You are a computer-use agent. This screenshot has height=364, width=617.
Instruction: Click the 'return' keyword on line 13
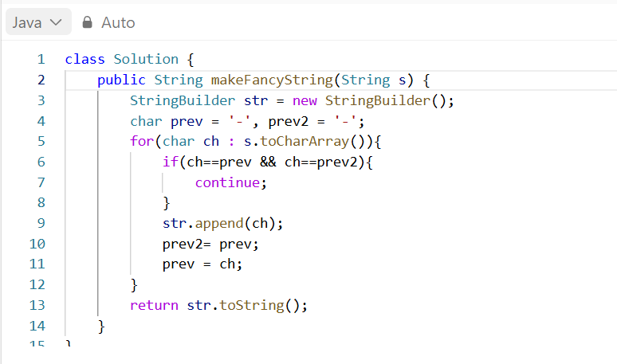point(155,305)
